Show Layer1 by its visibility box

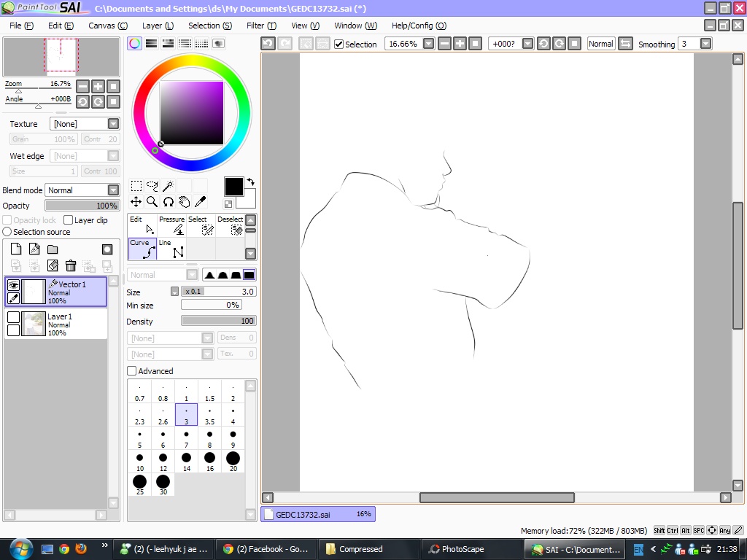(13, 317)
